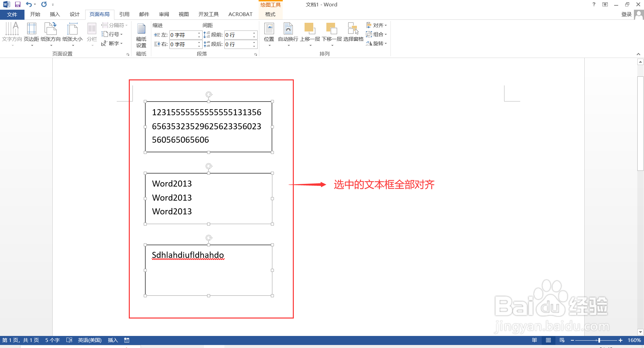This screenshot has width=644, height=348.
Task: Open the Margins (页边距) tool
Action: coord(32,34)
